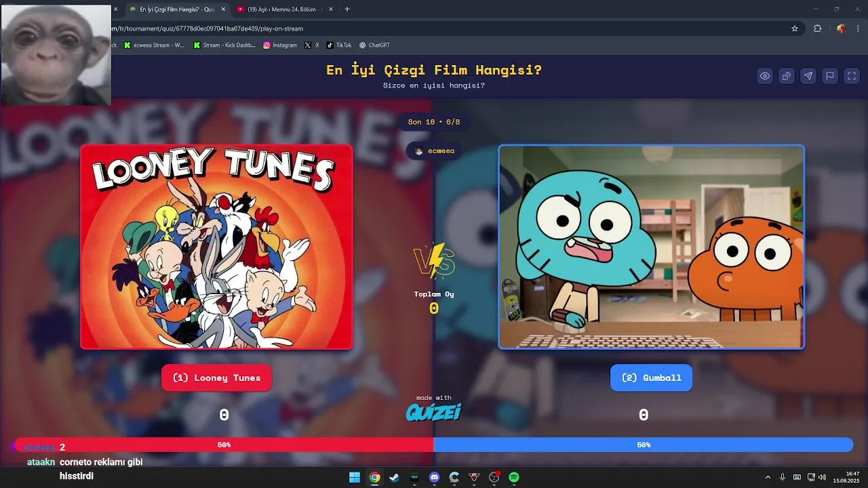Open Stream - Kick Dashboard bookmark
Screen dimensions: 868x488
click(x=224, y=45)
